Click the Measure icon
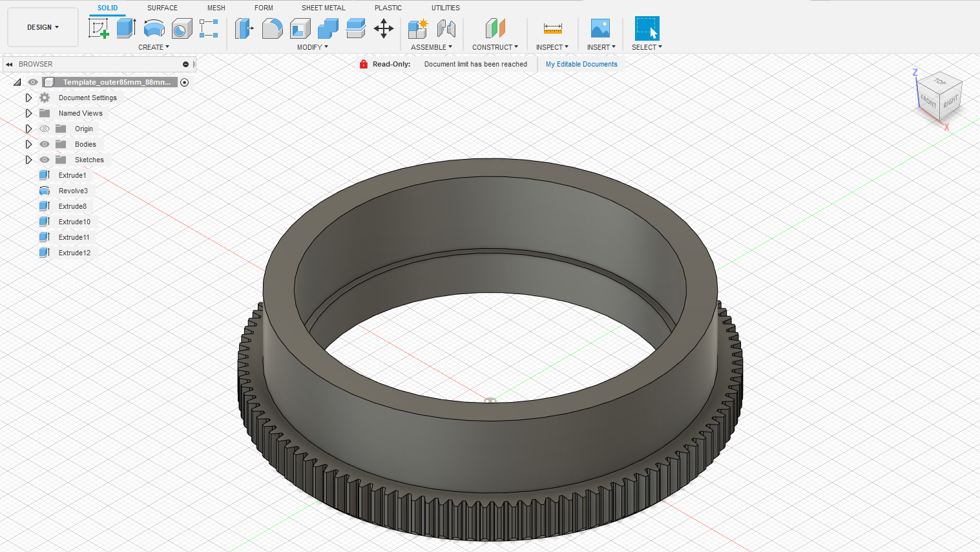This screenshot has height=552, width=980. pos(553,28)
